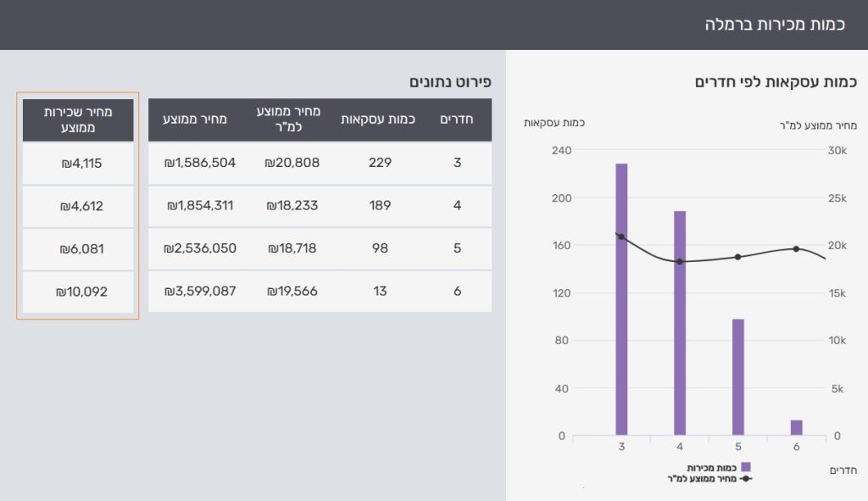Click the כמות מכירות ברמלה page title
Screen dimensions: 868x501
coord(775,25)
